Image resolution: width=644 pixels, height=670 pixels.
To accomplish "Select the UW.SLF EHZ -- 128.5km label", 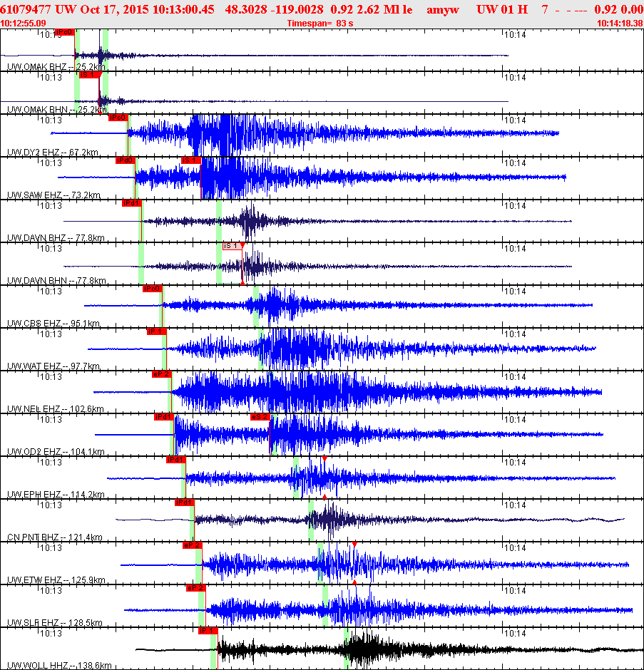I will [55, 622].
